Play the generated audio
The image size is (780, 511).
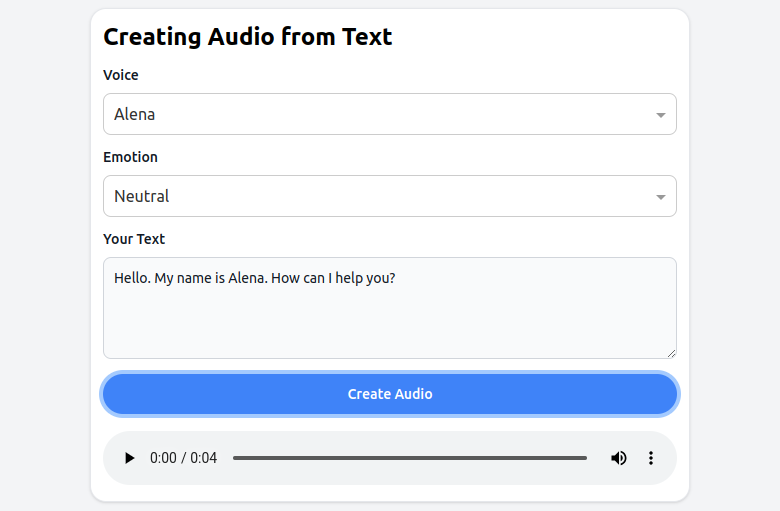[x=129, y=458]
